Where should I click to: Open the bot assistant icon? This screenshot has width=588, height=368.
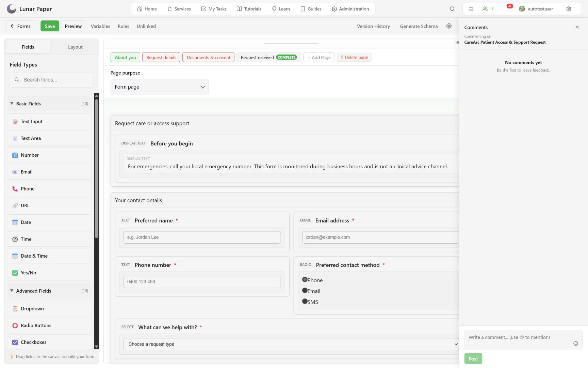[x=471, y=9]
